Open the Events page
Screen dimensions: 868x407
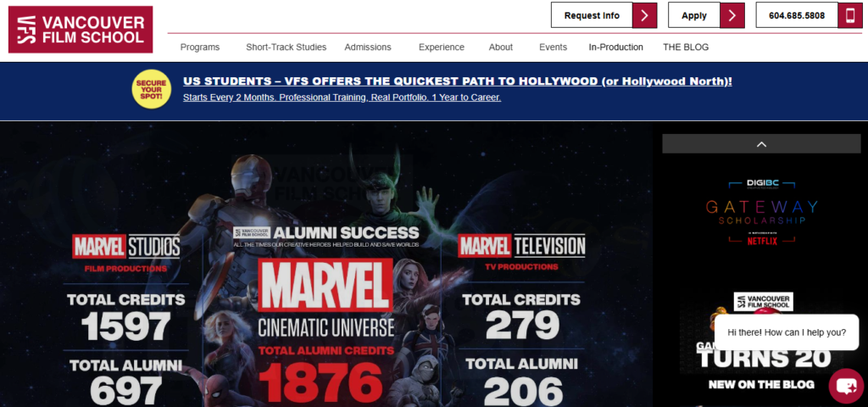(x=553, y=47)
